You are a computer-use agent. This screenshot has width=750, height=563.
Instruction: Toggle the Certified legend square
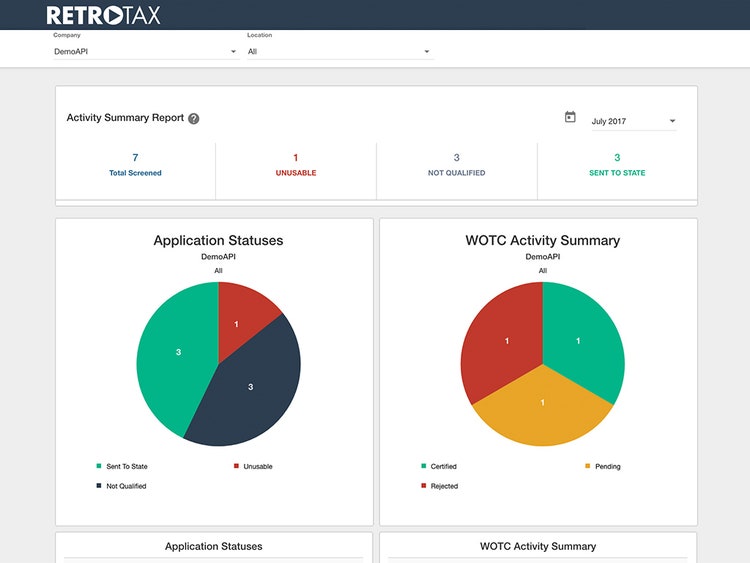pyautogui.click(x=423, y=466)
